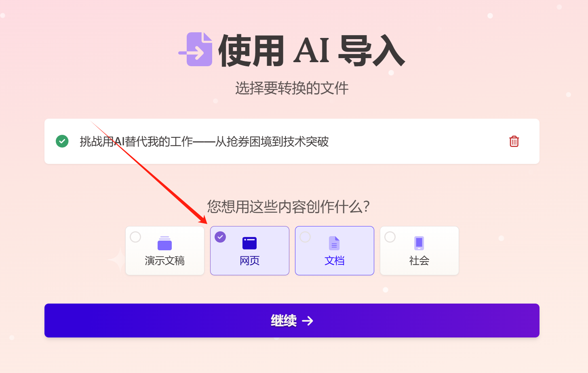Image resolution: width=588 pixels, height=373 pixels.
Task: Choose the 文档 option card label
Action: (x=334, y=261)
